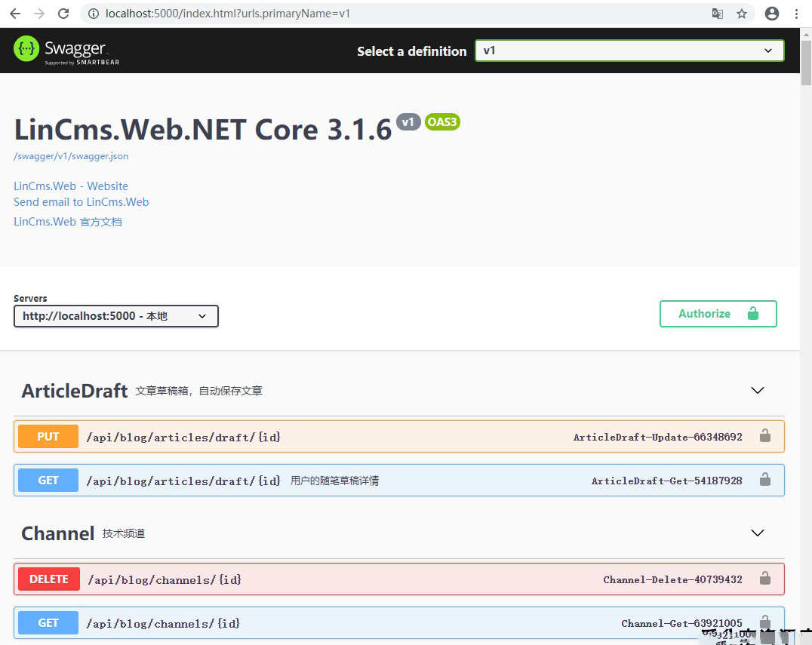Bookmark this page with the star

pos(742,14)
